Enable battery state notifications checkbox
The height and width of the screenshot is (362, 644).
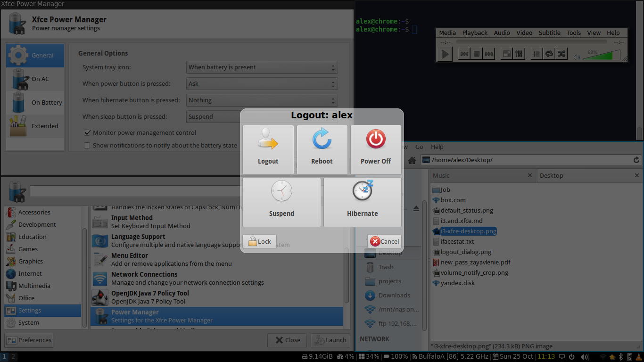[x=87, y=146]
